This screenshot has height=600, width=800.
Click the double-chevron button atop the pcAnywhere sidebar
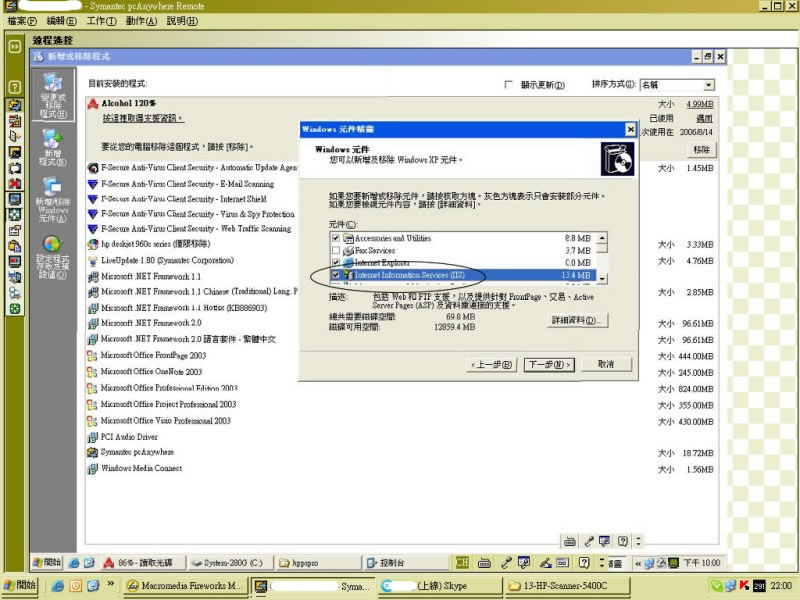(15, 46)
